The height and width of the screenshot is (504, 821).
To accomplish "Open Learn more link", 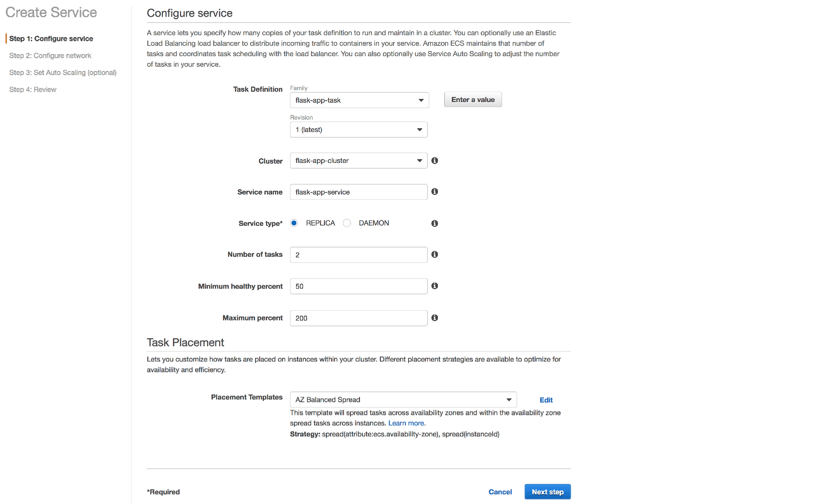I will pos(406,423).
